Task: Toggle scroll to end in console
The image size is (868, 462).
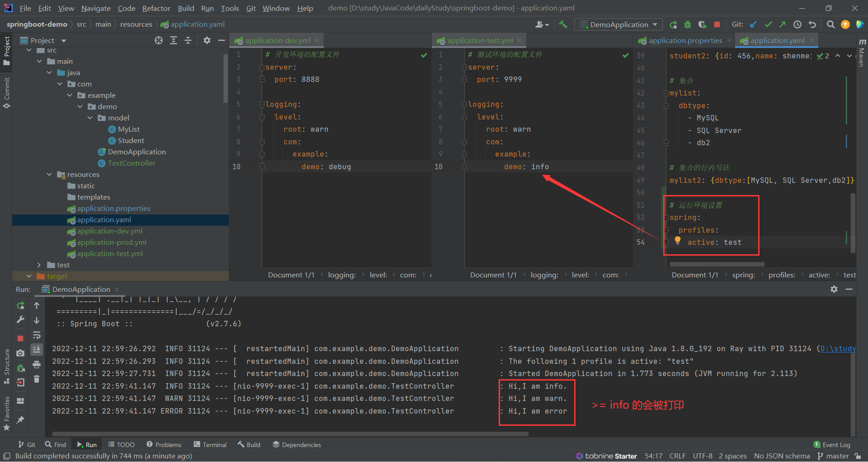Action: 37,349
